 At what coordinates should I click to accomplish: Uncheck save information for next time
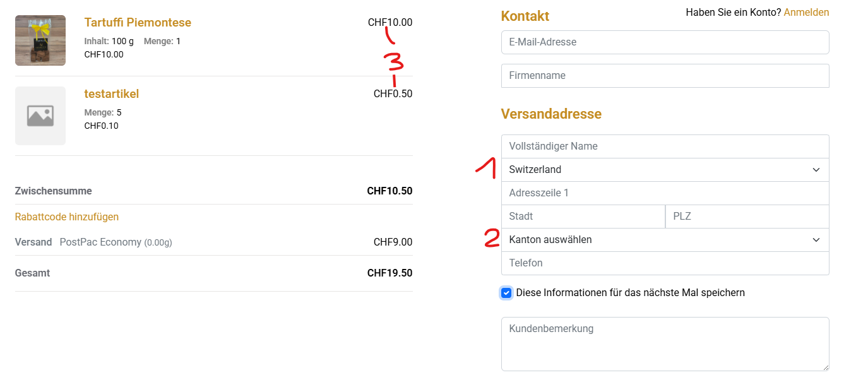pyautogui.click(x=506, y=293)
